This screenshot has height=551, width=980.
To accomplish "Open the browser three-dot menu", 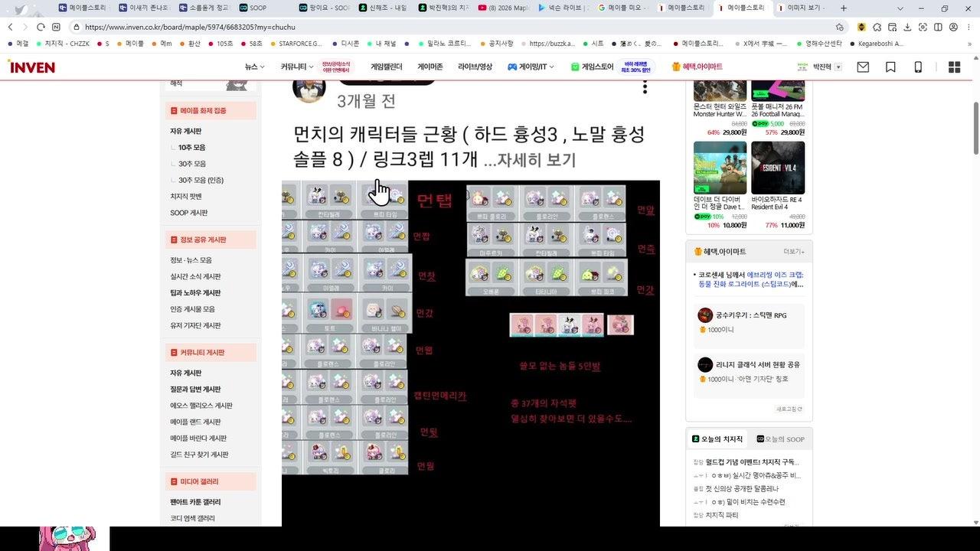I will (x=969, y=27).
